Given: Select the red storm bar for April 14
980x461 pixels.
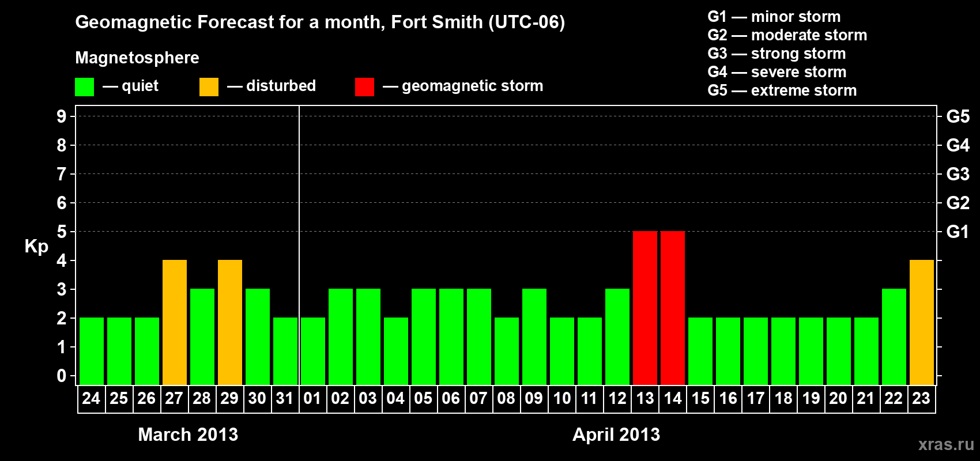Looking at the screenshot, I should tap(673, 308).
